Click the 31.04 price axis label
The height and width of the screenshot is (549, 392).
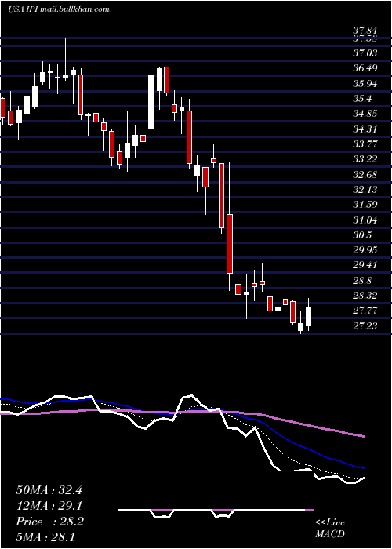point(365,220)
